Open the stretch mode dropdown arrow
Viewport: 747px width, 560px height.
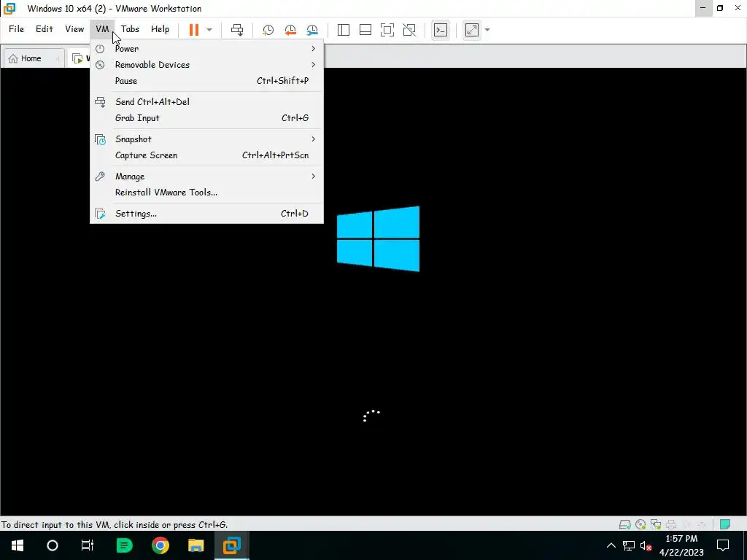(x=487, y=29)
